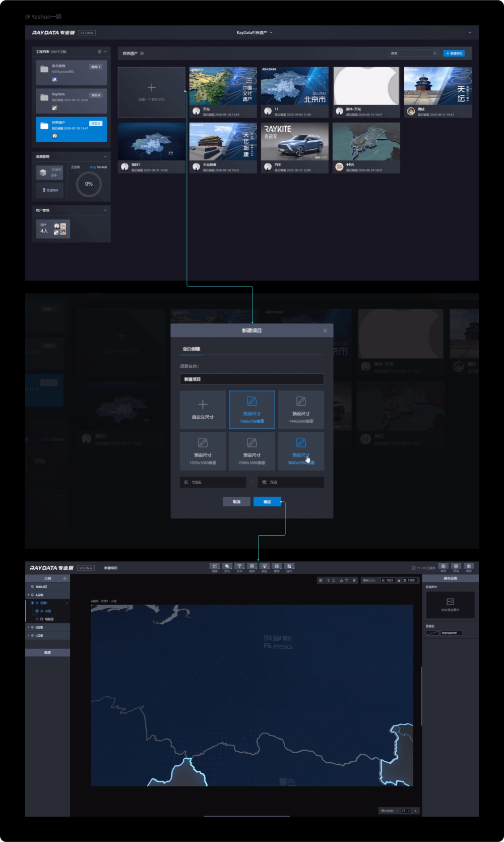Open the 图表 chart tool in editor toolbar

tap(215, 567)
